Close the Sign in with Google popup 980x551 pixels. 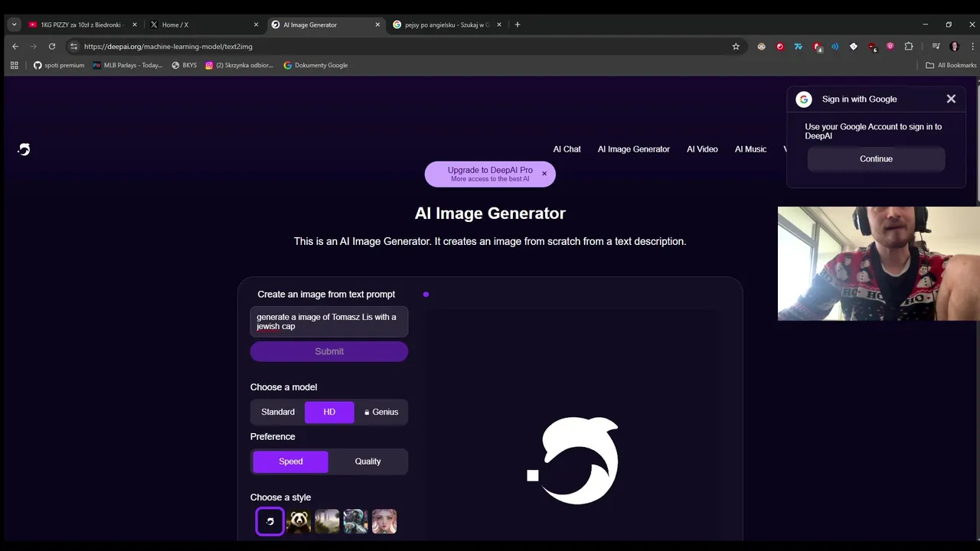(x=951, y=99)
